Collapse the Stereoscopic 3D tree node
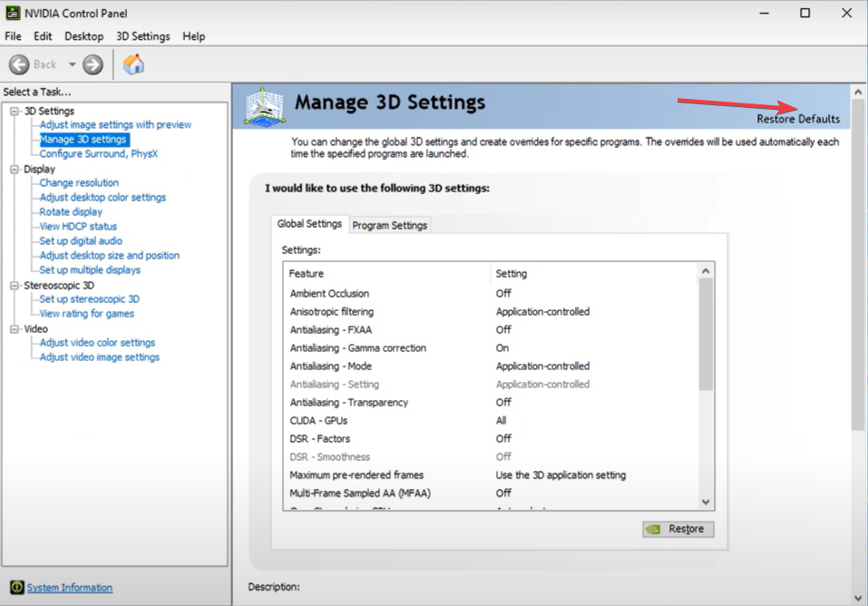This screenshot has width=868, height=606. click(x=15, y=286)
